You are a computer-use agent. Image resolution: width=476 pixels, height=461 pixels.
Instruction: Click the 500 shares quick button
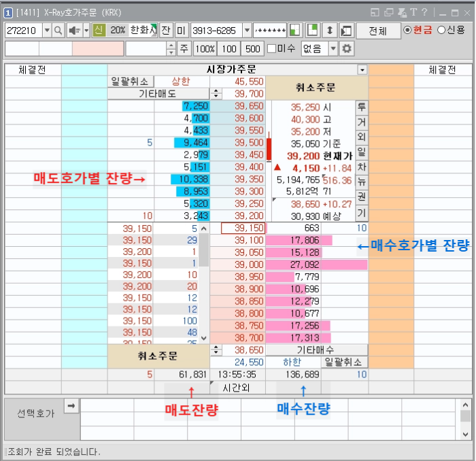pos(252,48)
